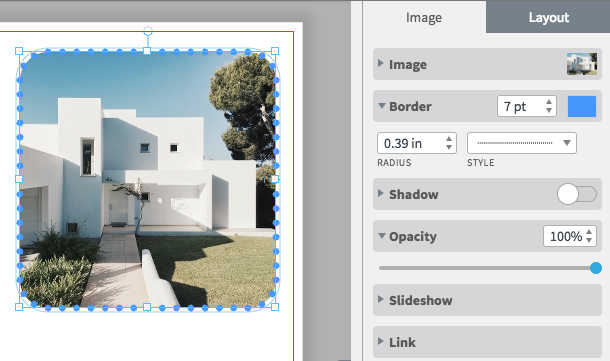Increase the opacity percentage with up stepper
The height and width of the screenshot is (361, 610).
[x=589, y=232]
